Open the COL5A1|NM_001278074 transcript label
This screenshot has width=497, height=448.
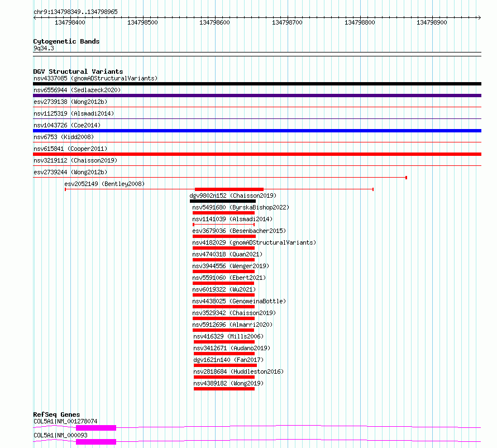(65, 421)
